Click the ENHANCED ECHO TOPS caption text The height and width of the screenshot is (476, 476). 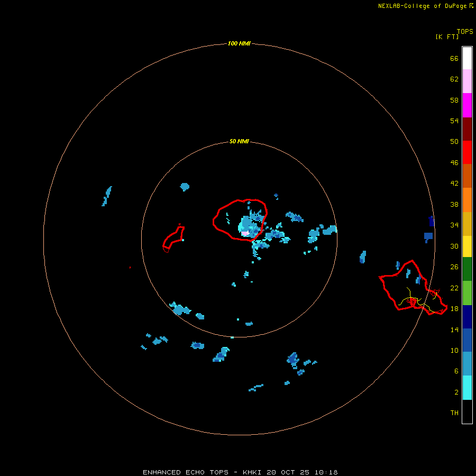pyautogui.click(x=240, y=472)
